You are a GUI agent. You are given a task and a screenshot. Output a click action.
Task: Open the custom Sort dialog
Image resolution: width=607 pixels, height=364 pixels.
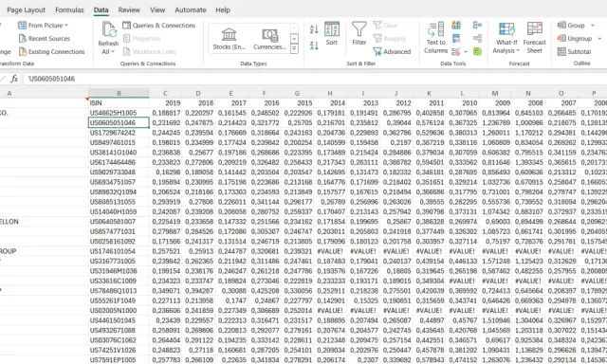click(332, 34)
